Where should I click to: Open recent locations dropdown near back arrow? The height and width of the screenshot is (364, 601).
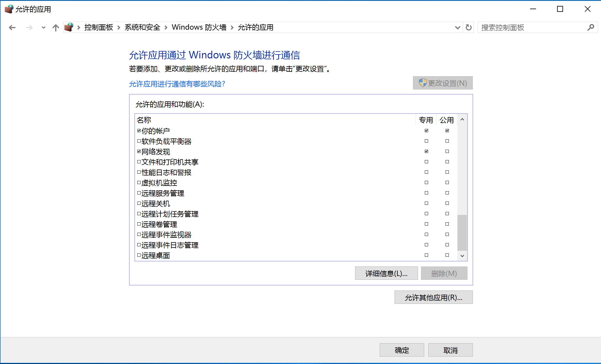(43, 27)
